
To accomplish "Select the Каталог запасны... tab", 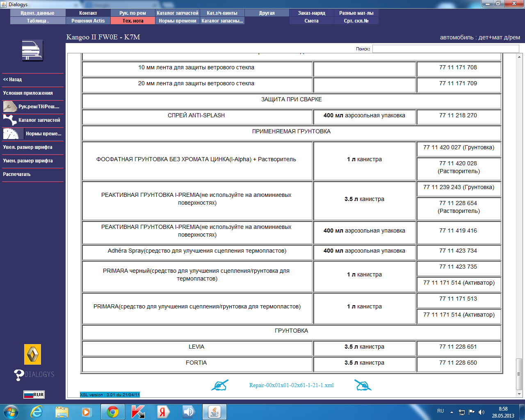I will pos(222,21).
